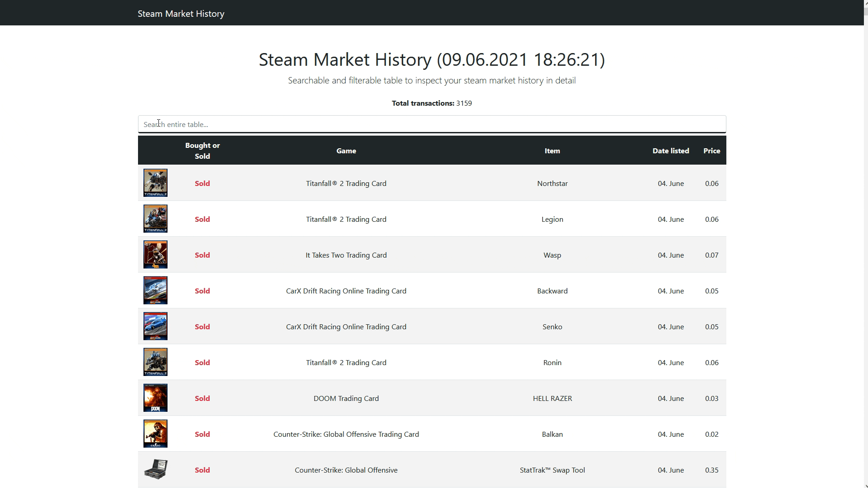Click the 0.35 price cell
Screen dimensions: 868x488
[x=711, y=470]
